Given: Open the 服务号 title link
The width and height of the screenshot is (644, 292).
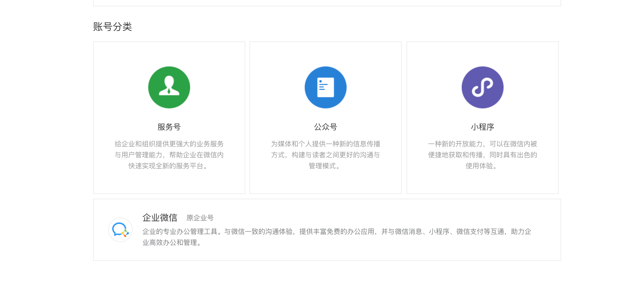Looking at the screenshot, I should point(169,127).
